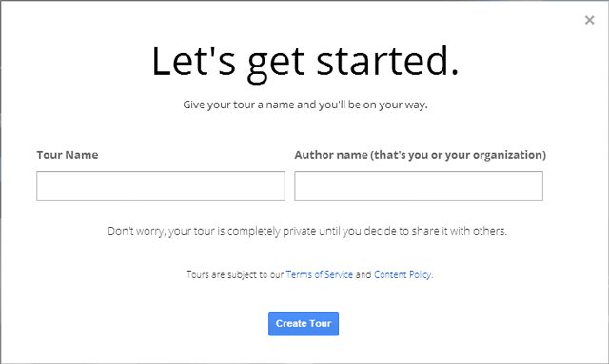This screenshot has width=609, height=364.
Task: Focus the Tour Name text field
Action: (161, 186)
